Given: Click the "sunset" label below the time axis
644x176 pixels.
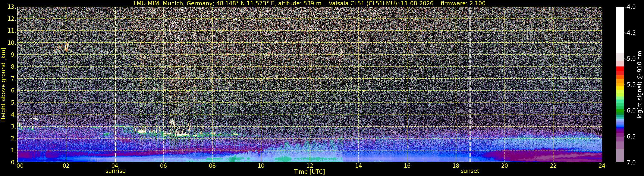Looking at the screenshot, I should (470, 171).
